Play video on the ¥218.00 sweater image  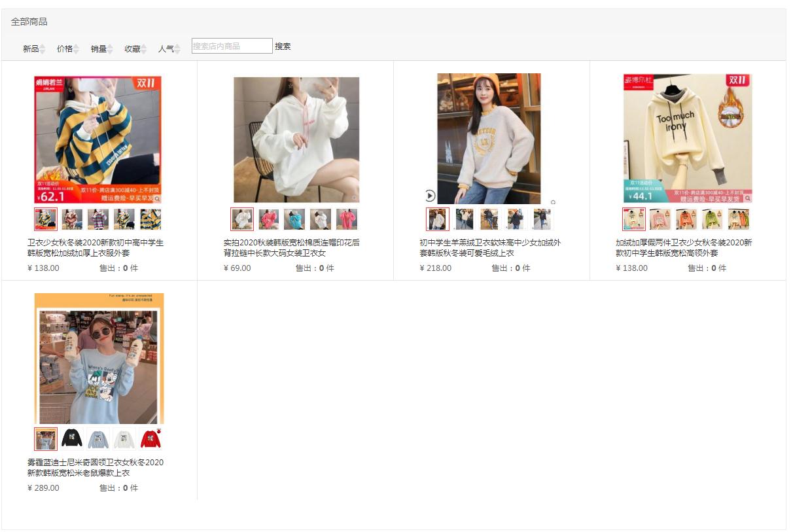[x=430, y=195]
